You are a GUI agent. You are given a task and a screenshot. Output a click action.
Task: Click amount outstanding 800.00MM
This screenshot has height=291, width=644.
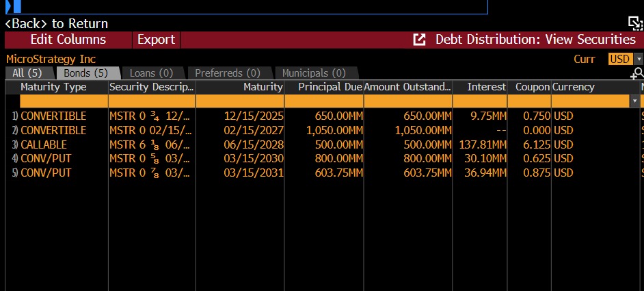427,158
